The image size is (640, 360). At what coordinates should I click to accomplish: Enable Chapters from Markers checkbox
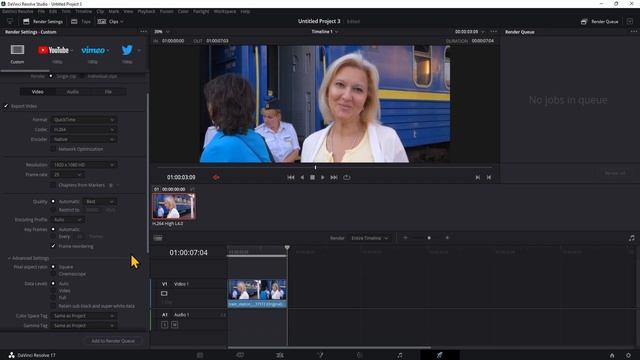pos(53,185)
